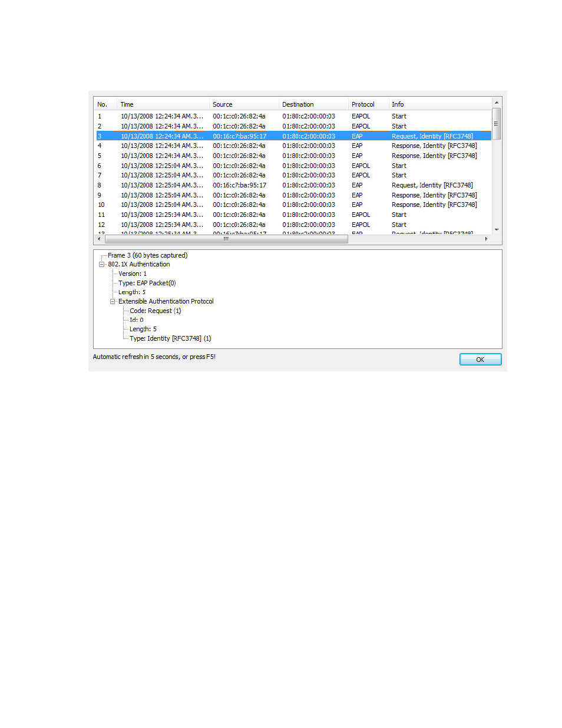Select Extensible Authentication Protocol tree item
This screenshot has height=728, width=562.
click(166, 302)
